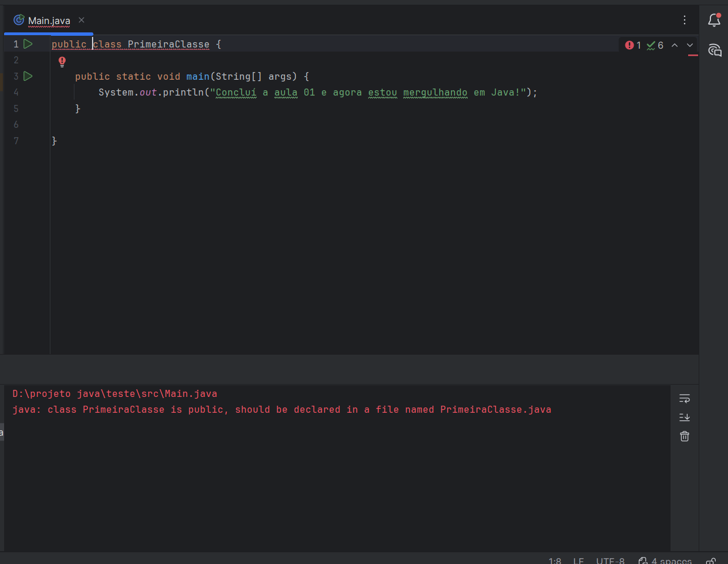Clear the build output with trash icon
The image size is (728, 564).
[x=684, y=436]
